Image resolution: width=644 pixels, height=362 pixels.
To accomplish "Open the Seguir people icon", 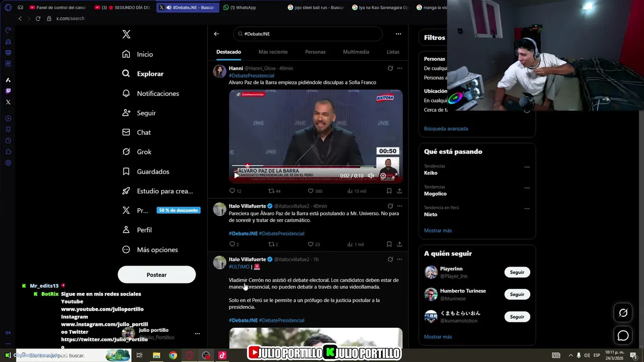I will pos(126,113).
